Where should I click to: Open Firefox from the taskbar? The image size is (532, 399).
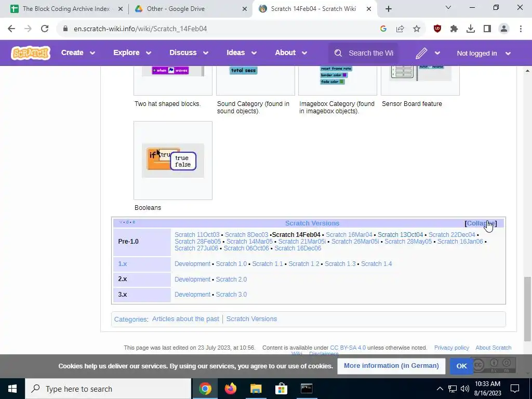(x=230, y=389)
